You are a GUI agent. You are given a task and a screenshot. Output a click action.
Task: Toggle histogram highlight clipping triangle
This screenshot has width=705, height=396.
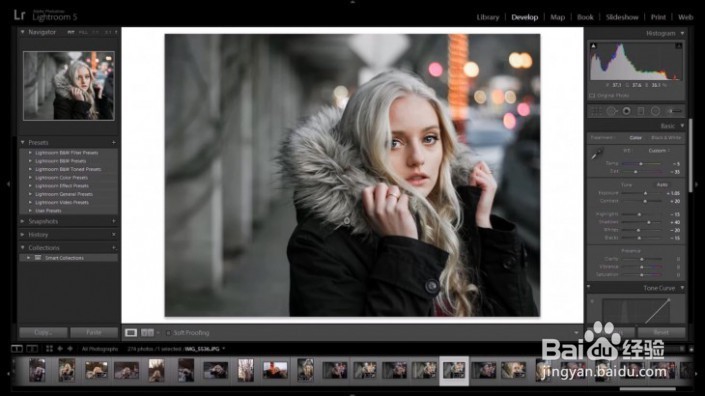click(679, 46)
